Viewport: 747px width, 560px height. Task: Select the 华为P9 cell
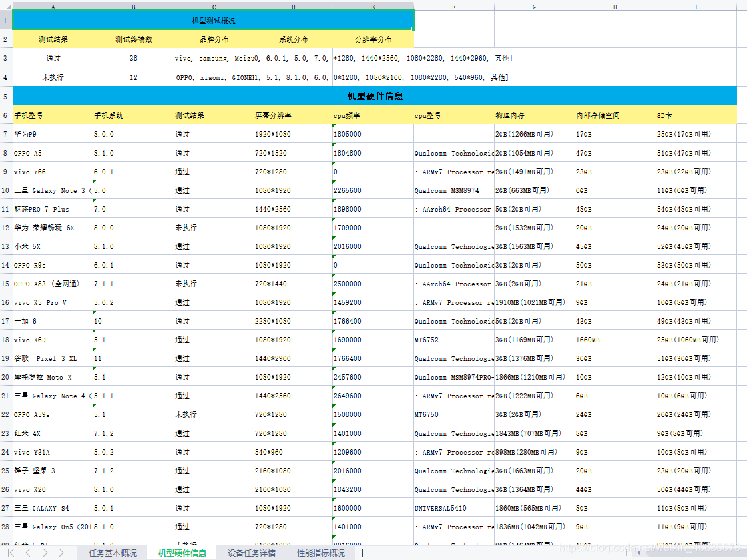tap(53, 134)
